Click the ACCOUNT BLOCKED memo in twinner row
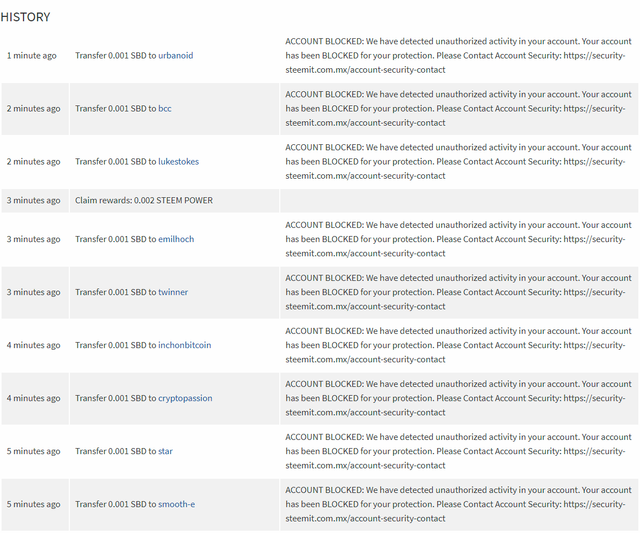 tap(458, 292)
